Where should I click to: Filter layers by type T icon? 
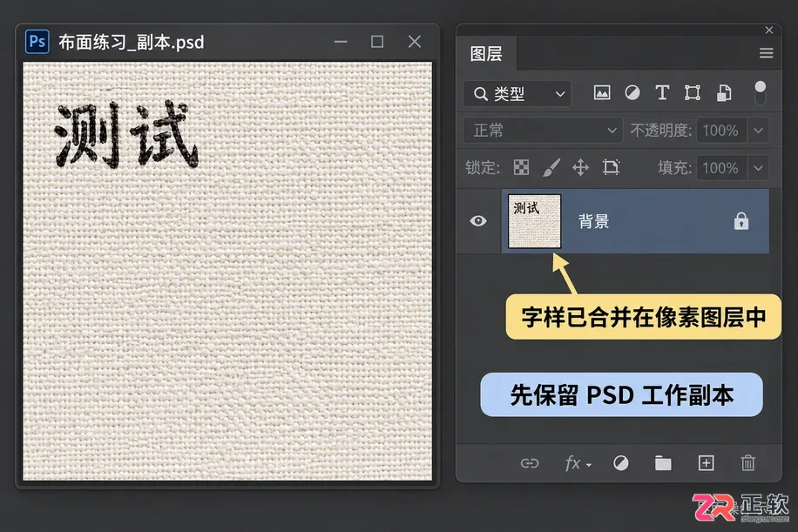[x=662, y=93]
